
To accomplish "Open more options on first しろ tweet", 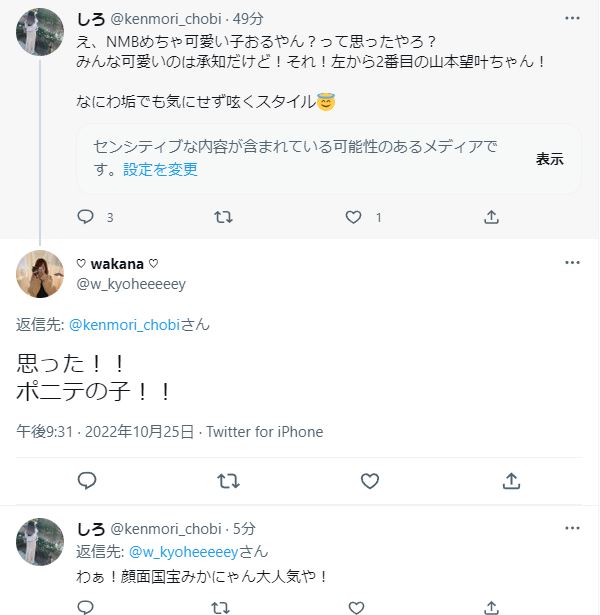I will (571, 19).
